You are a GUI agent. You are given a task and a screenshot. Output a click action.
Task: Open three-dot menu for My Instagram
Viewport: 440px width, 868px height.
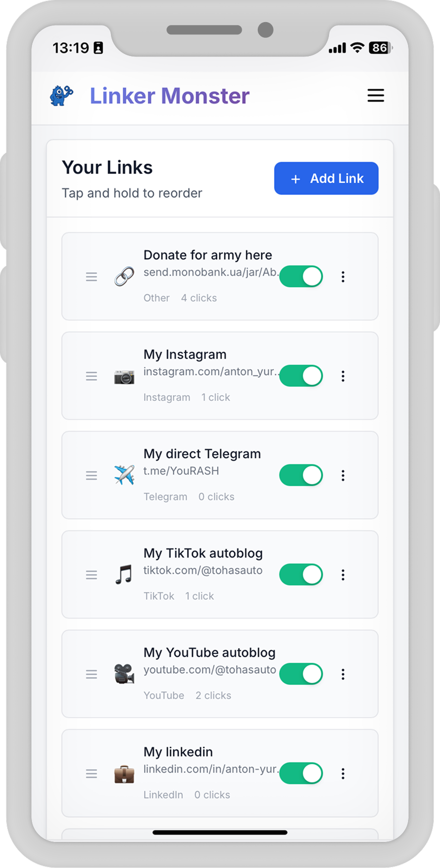[343, 376]
